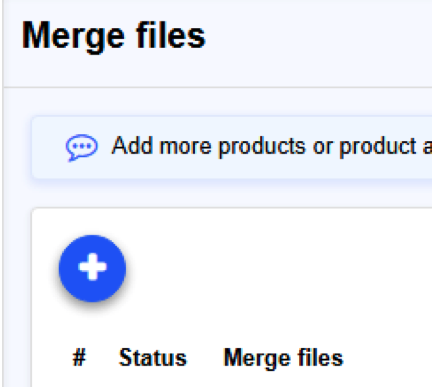Image resolution: width=432 pixels, height=391 pixels.
Task: Select the word 'products' in the info banner
Action: coord(262,147)
